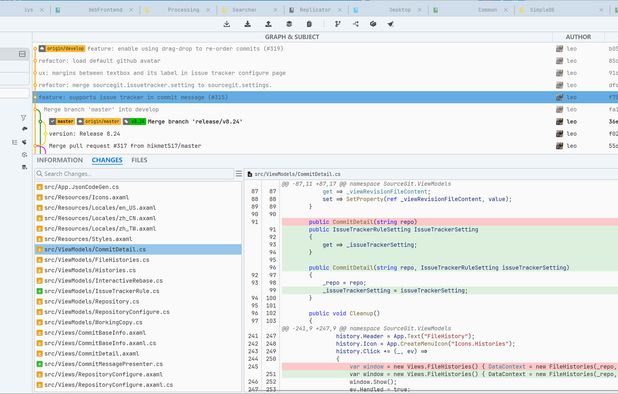
Task: Click the filter funnel icon in left sidebar
Action: click(24, 117)
